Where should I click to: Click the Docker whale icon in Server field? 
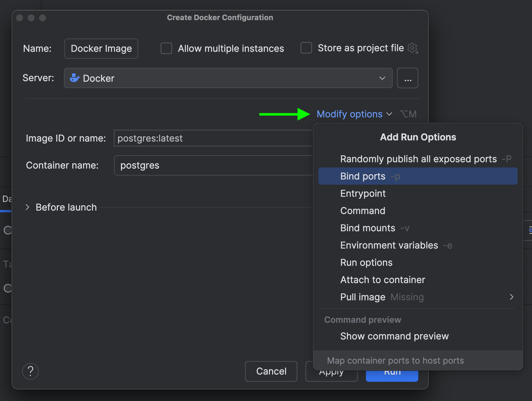(x=74, y=78)
